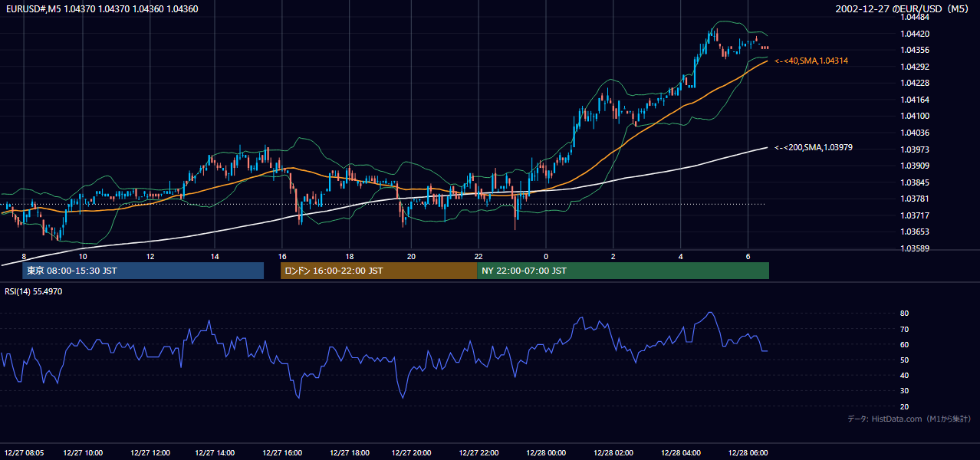980x460 pixels.
Task: Select the 40 SMA 1.04314 label
Action: pos(811,61)
